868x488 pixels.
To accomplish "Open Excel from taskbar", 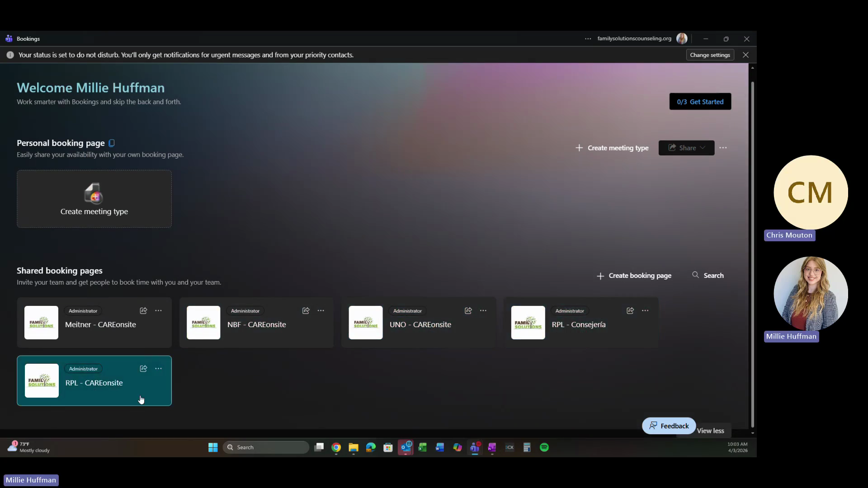I will pos(423,447).
